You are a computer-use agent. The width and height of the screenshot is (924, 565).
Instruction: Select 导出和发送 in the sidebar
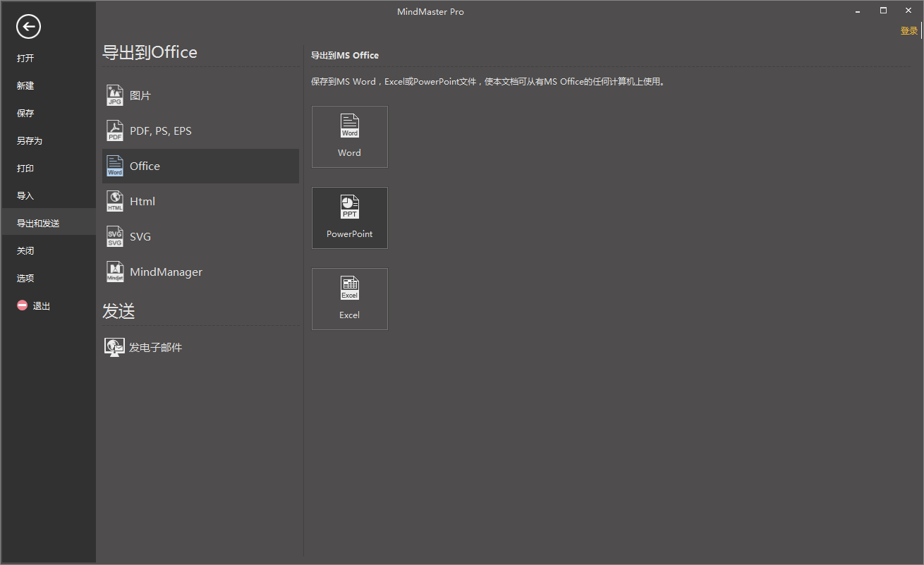48,223
